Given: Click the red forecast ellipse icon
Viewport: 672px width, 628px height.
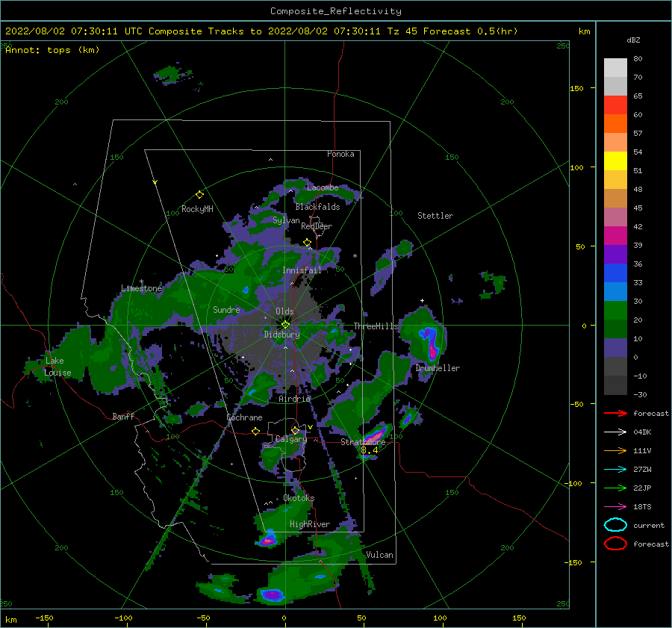Looking at the screenshot, I should coord(615,544).
